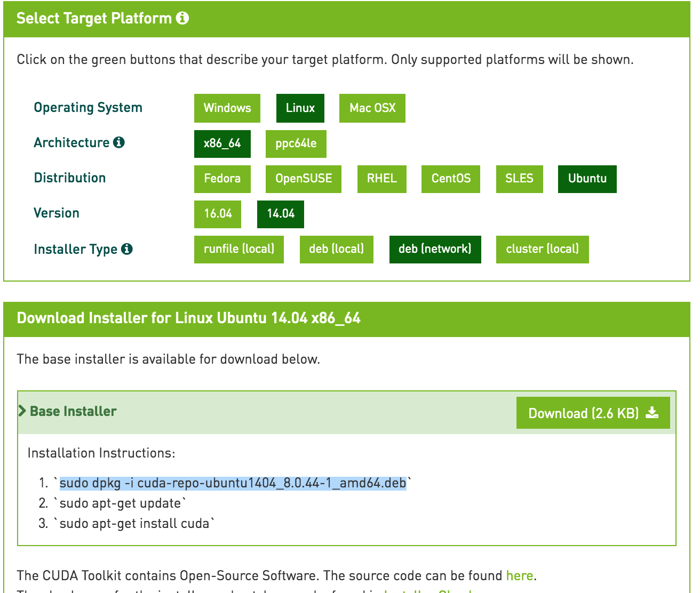Open the source code 'here' link
This screenshot has height=593, width=700.
[520, 575]
